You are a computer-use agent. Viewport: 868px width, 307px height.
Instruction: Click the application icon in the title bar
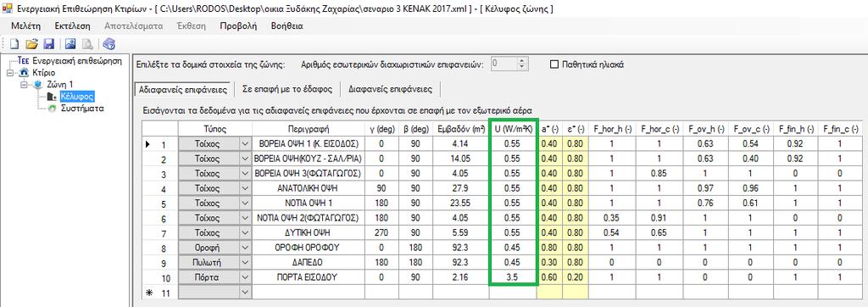(x=7, y=8)
